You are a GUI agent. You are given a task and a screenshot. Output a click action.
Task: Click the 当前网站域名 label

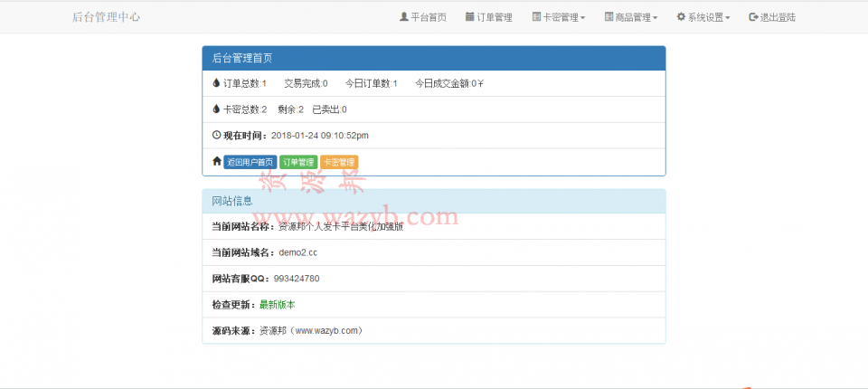coord(243,252)
